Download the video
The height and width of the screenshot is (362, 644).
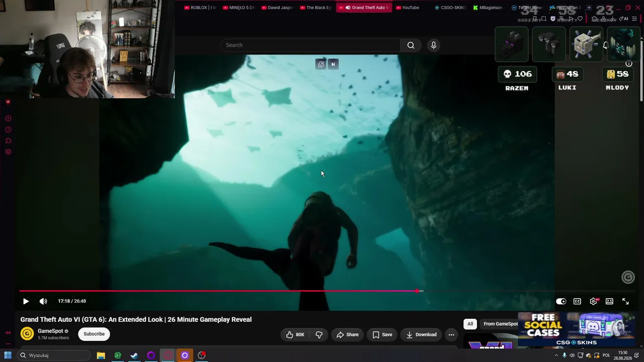pos(422,334)
